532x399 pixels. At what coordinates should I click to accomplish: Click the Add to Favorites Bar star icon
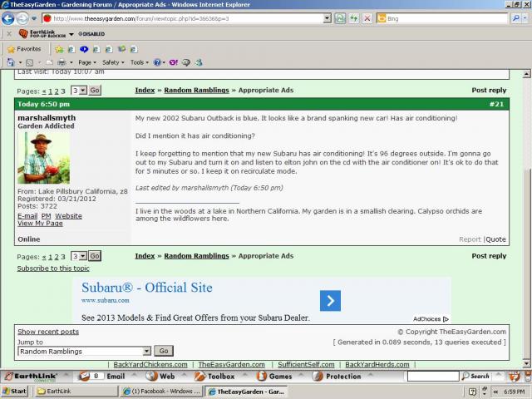[x=59, y=50]
